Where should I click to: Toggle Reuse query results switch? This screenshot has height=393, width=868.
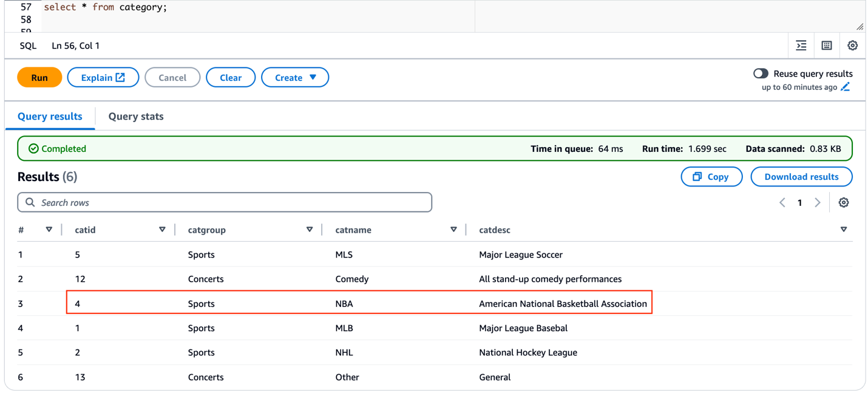click(x=761, y=73)
